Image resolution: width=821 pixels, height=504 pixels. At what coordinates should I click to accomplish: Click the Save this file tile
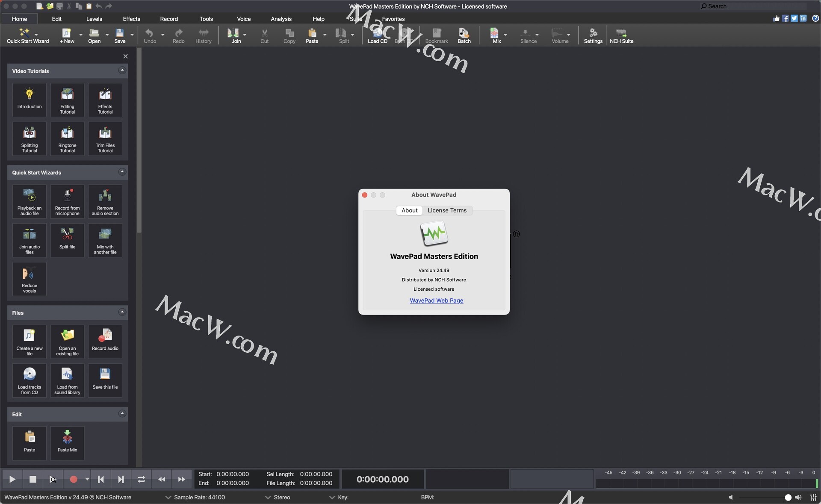point(105,380)
